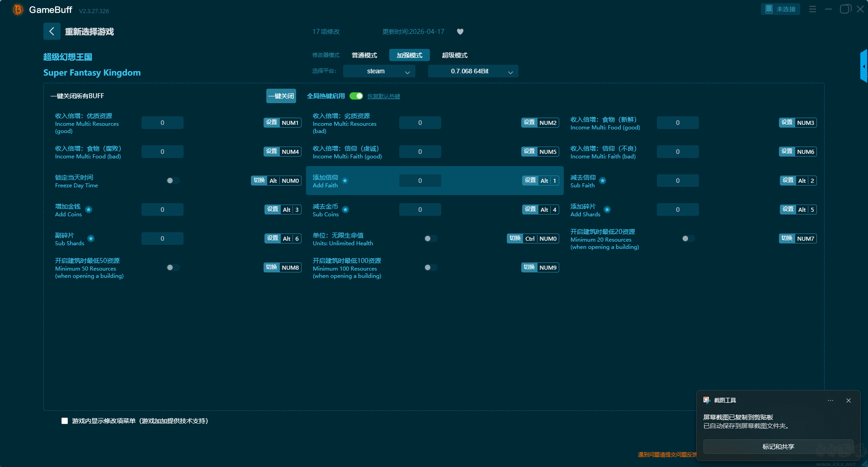Click the Income Multi: Faith (bad) value field
This screenshot has height=467, width=868.
click(678, 152)
